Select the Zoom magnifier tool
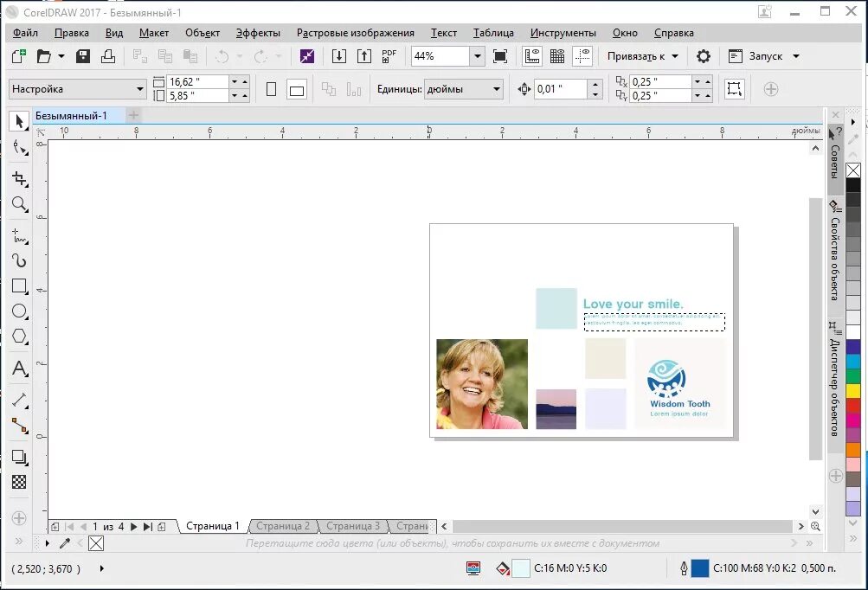868x590 pixels. (19, 204)
